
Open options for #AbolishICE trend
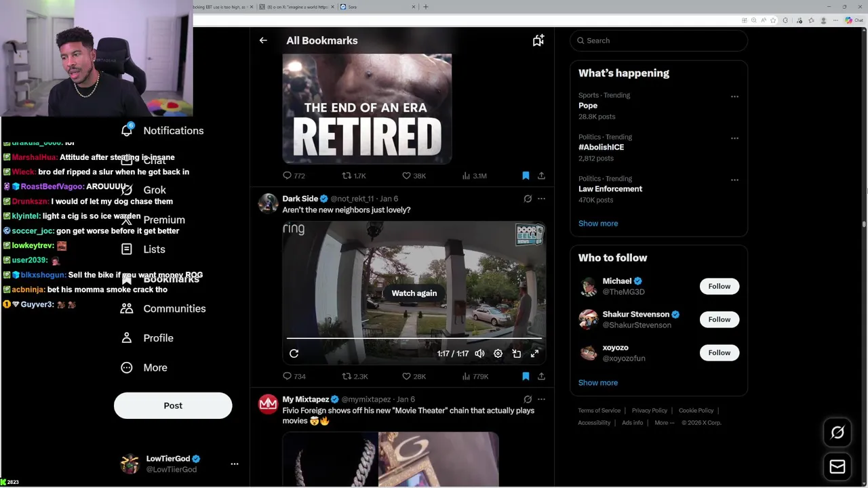tap(734, 138)
